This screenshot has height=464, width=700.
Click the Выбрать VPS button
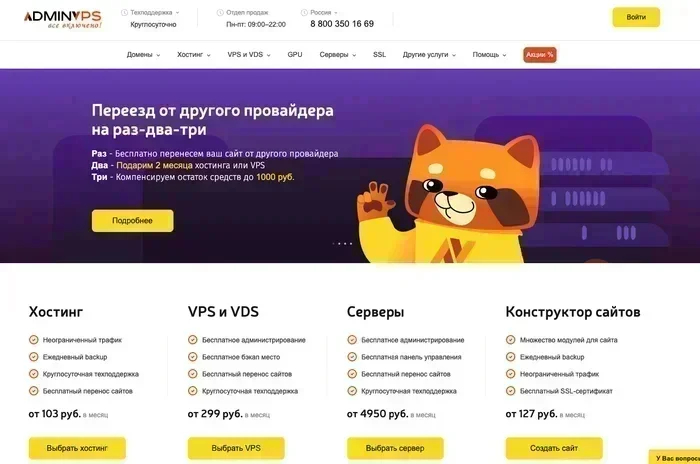(x=236, y=448)
